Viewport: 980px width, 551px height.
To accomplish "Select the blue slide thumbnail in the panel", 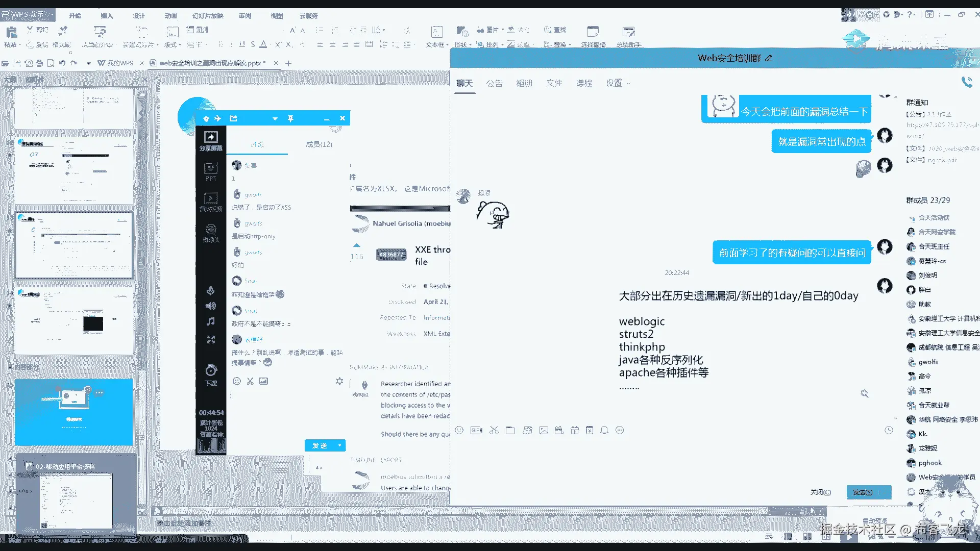I will 73,412.
